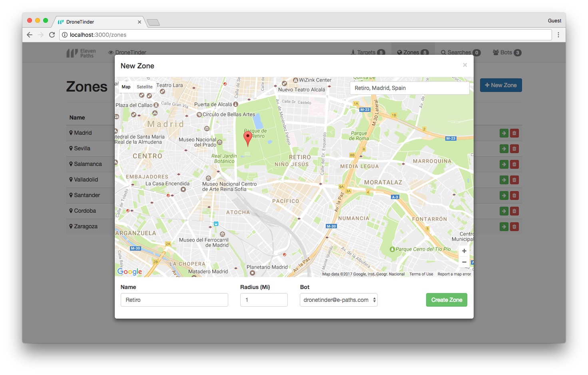Delete the Madrid zone with the red trash icon
This screenshot has width=588, height=375.
coord(514,133)
